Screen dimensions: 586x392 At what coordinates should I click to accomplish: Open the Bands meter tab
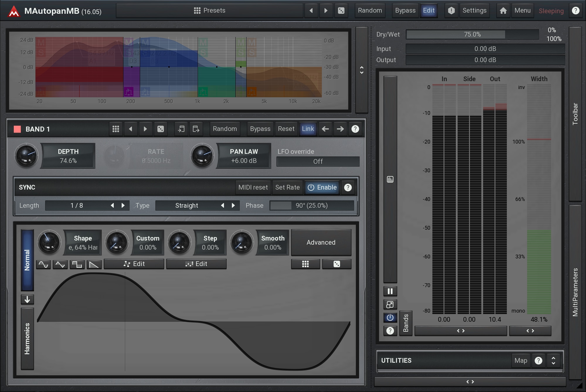tap(406, 323)
